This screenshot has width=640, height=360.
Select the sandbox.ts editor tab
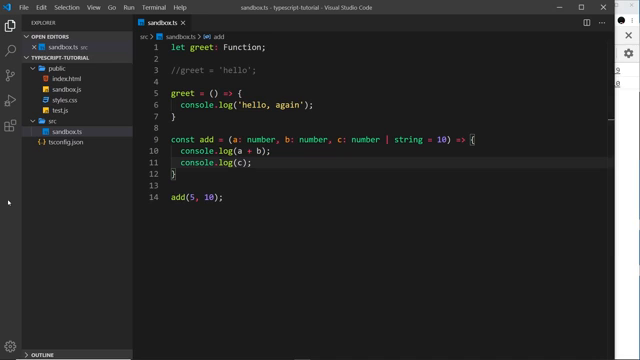coord(162,23)
